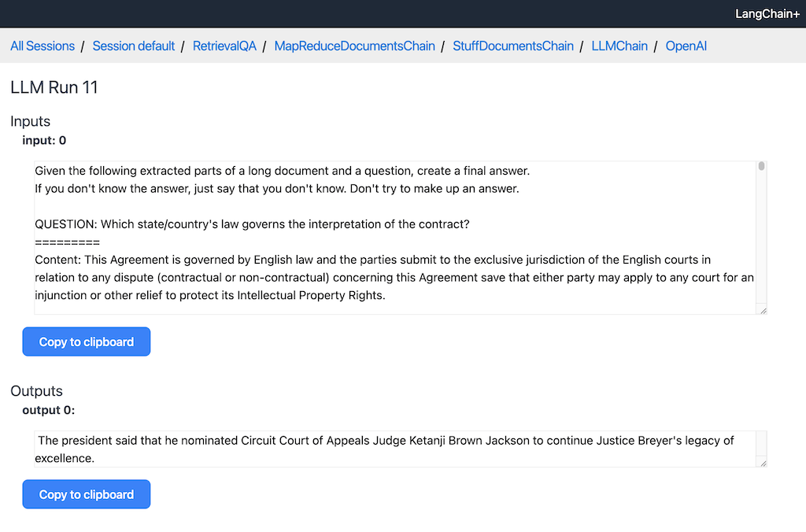Click the 'QUESTION: Which state/country's law' line
Image resolution: width=806 pixels, height=532 pixels.
click(x=252, y=224)
